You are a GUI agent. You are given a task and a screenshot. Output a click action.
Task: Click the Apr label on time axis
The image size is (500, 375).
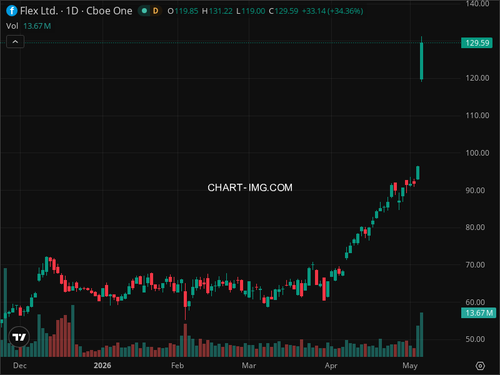click(x=331, y=366)
